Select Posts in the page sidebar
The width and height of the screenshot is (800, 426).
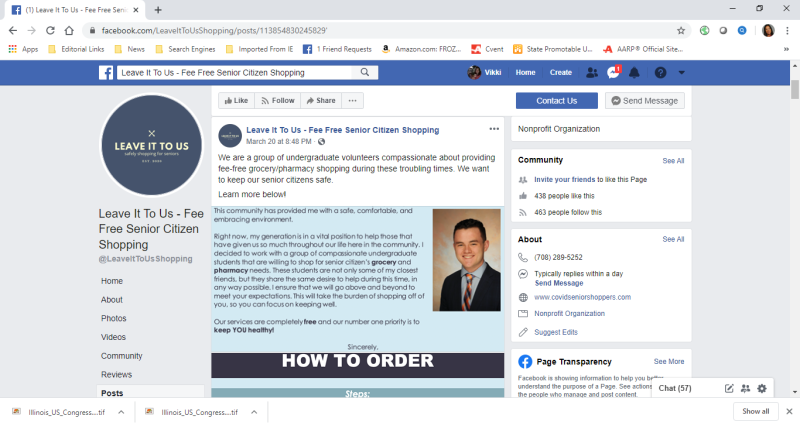click(112, 393)
